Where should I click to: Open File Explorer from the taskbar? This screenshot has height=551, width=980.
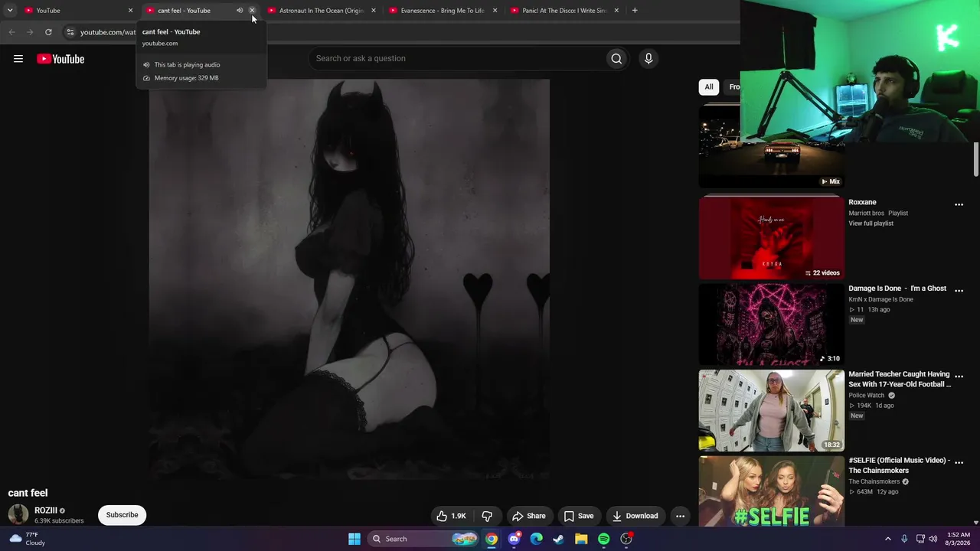tap(581, 539)
